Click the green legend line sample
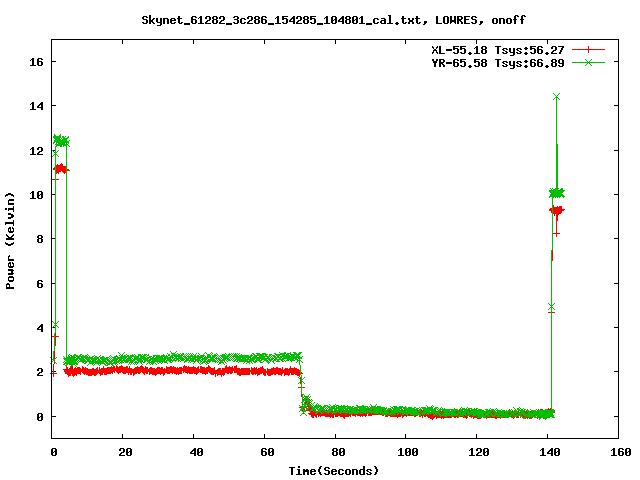Screen dimensions: 640x480 coord(588,62)
